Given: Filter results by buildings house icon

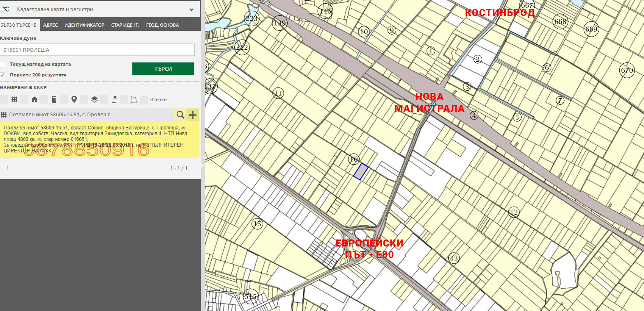Looking at the screenshot, I should [34, 99].
